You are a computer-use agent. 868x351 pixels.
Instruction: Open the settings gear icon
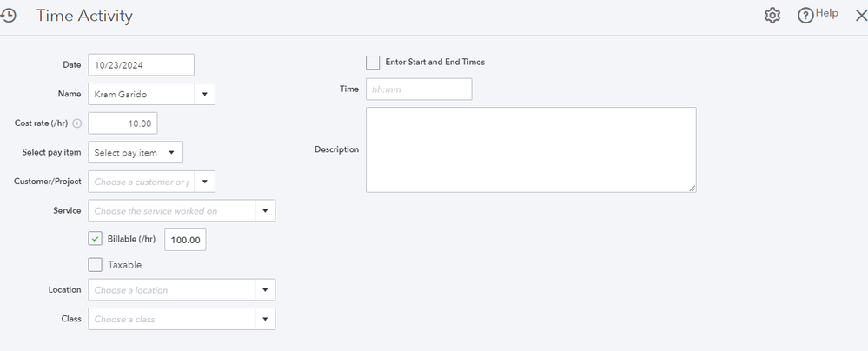(772, 16)
